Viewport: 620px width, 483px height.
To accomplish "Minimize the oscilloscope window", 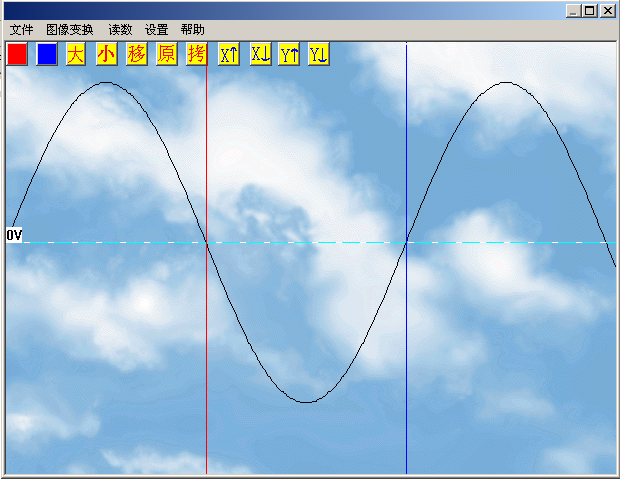I will pos(573,11).
